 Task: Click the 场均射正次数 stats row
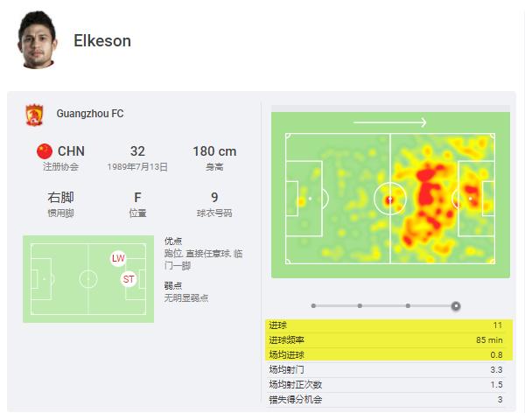(x=389, y=385)
